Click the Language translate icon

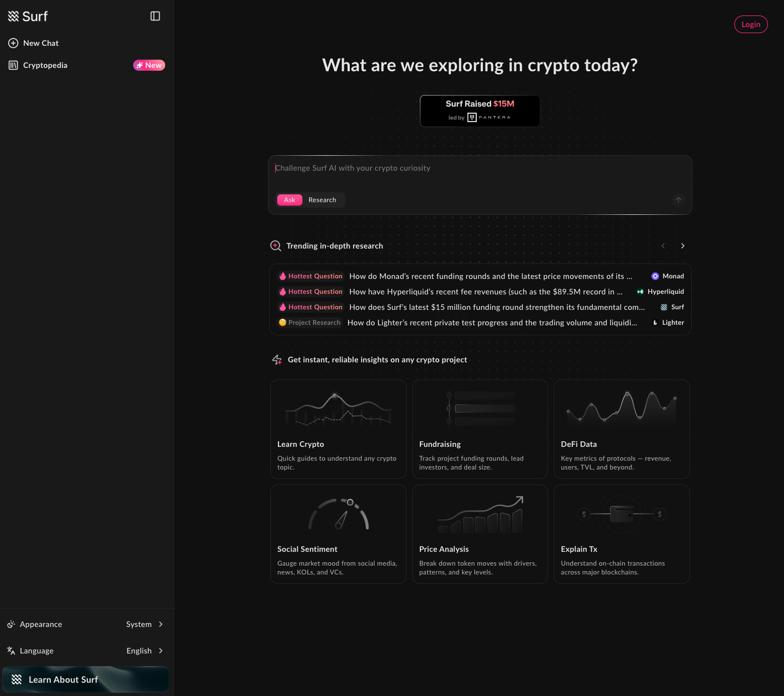pyautogui.click(x=11, y=651)
